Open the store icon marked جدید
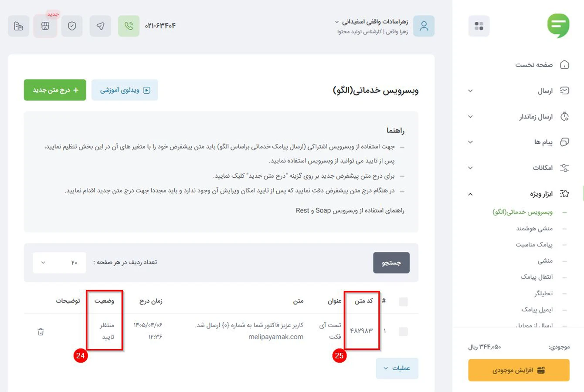The height and width of the screenshot is (392, 584). tap(45, 26)
